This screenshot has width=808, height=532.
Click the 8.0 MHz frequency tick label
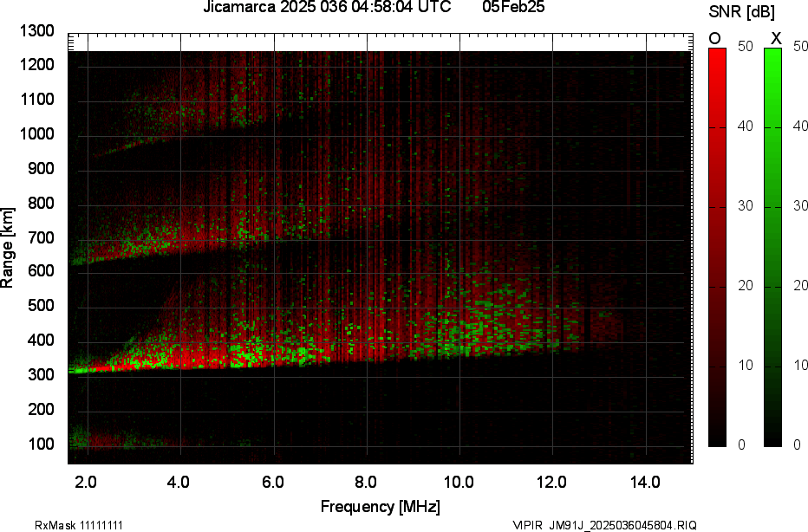point(366,482)
